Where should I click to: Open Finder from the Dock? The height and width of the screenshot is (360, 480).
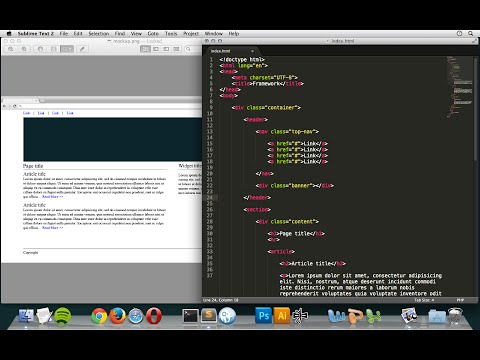[x=26, y=316]
